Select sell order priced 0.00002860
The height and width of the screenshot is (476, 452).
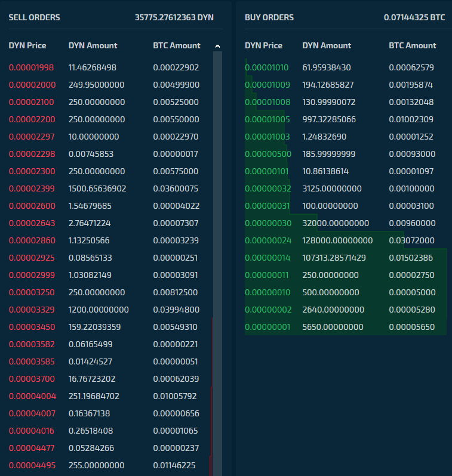pos(110,240)
